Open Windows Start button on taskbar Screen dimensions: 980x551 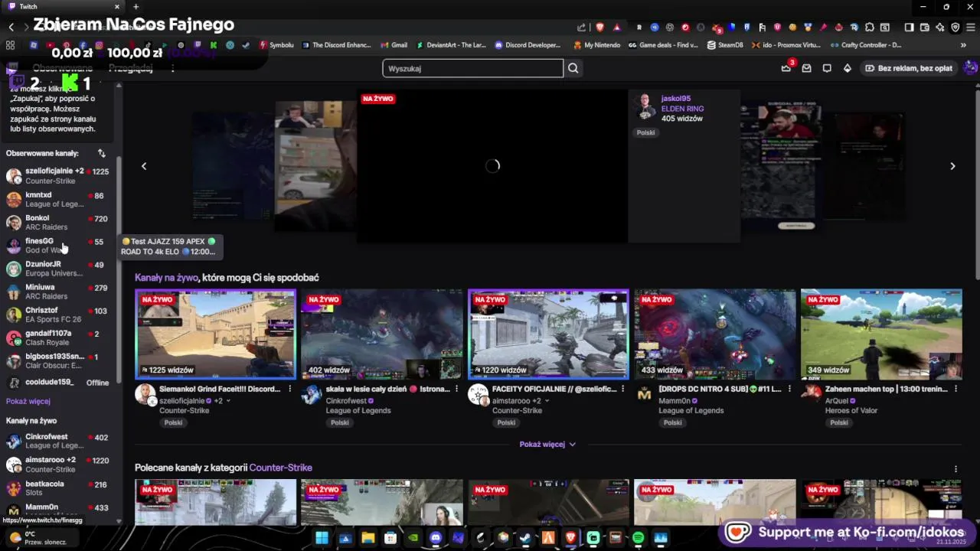322,538
